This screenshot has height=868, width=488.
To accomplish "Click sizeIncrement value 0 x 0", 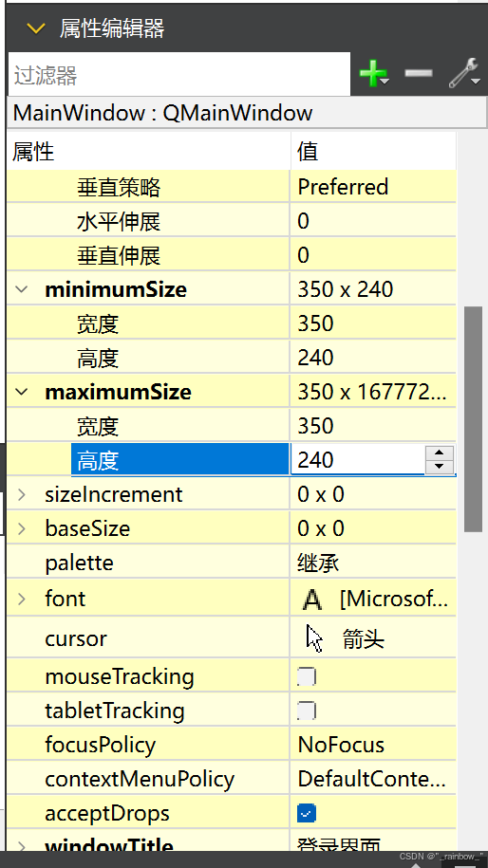I will click(x=321, y=494).
